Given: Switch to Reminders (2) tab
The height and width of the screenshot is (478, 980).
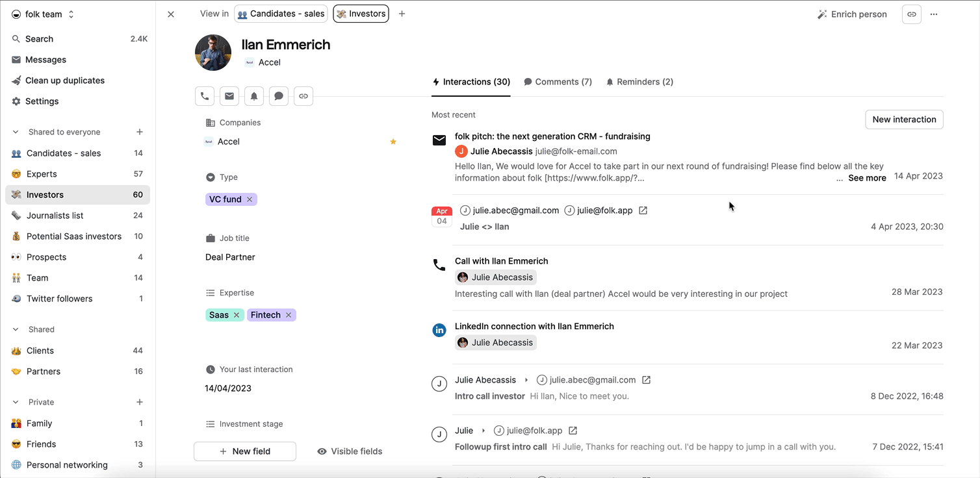Looking at the screenshot, I should (x=639, y=82).
